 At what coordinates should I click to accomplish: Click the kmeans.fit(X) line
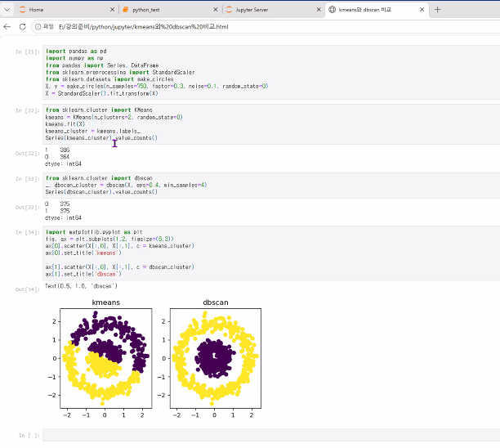(x=65, y=124)
